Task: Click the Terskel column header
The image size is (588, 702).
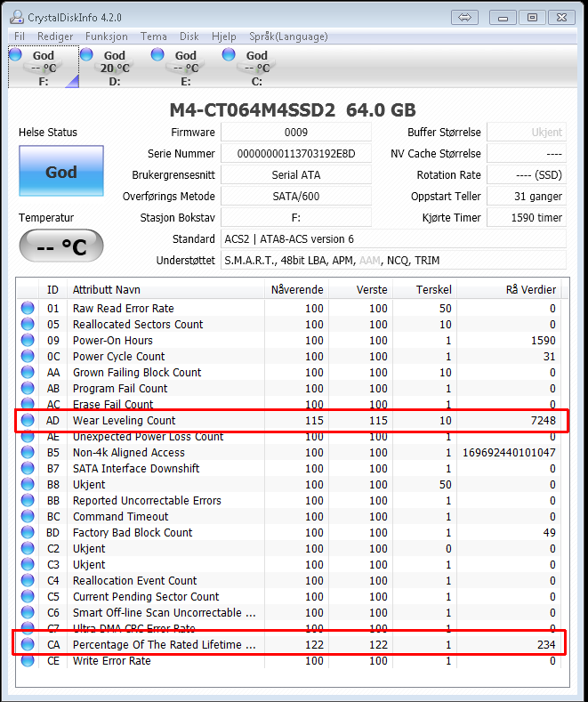Action: click(425, 290)
